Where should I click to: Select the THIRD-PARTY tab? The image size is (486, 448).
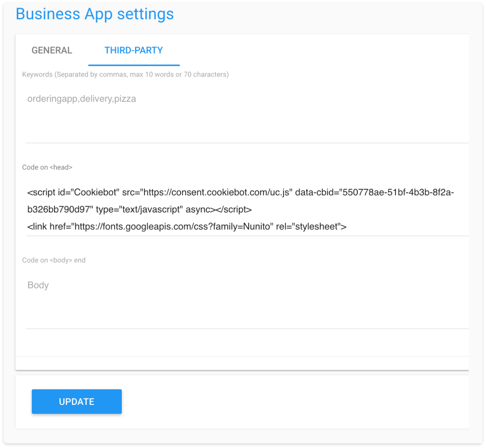click(x=134, y=50)
